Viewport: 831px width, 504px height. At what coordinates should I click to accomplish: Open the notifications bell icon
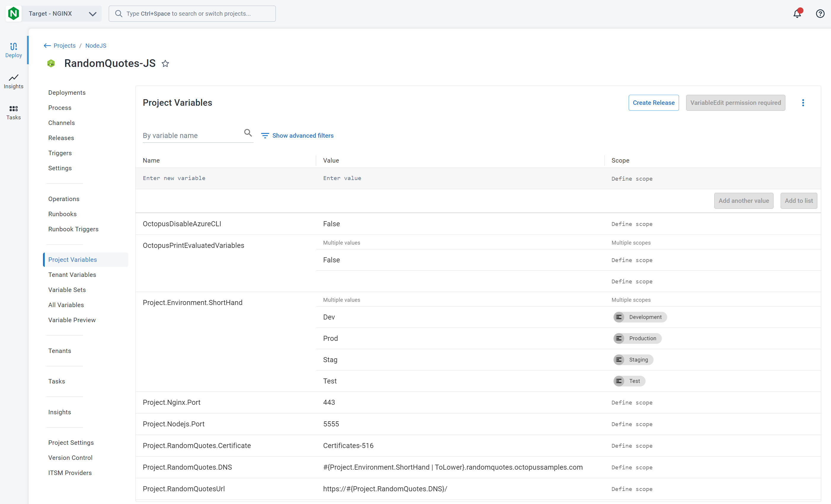[x=797, y=14]
